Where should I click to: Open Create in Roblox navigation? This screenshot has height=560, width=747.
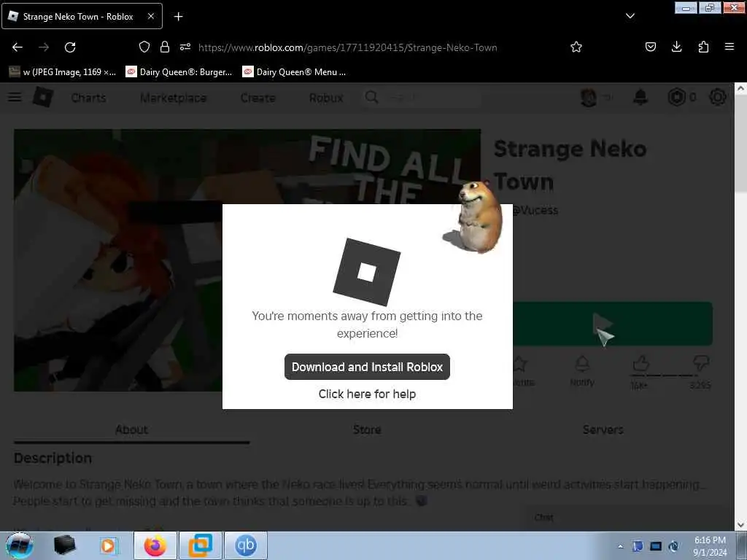click(258, 98)
